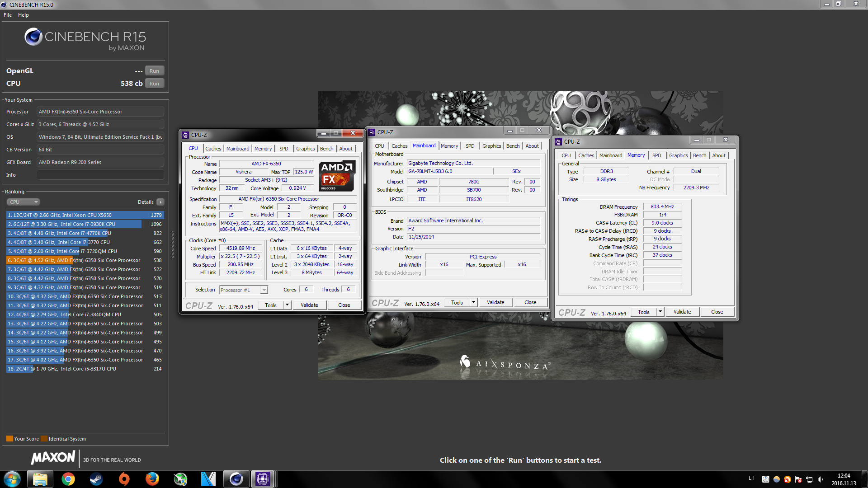Select ranking row Intel Core i7-3930K
The width and height of the screenshot is (868, 488).
[x=85, y=224]
